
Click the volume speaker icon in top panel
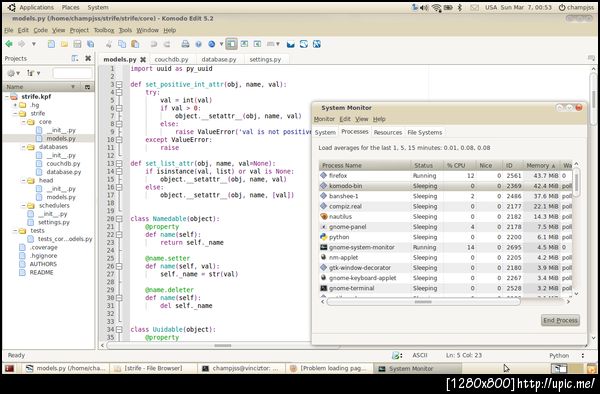(424, 8)
